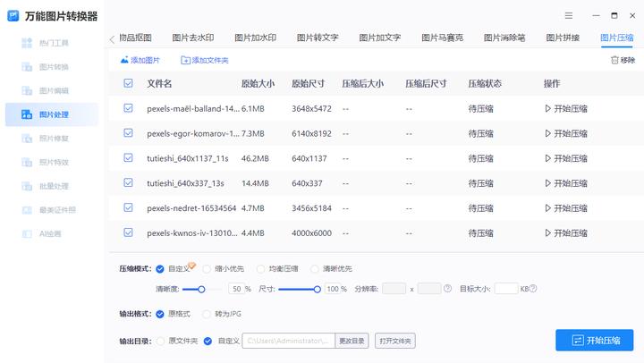The height and width of the screenshot is (363, 644).
Task: Click the VIP badge next to 自定义
Action: tap(191, 266)
